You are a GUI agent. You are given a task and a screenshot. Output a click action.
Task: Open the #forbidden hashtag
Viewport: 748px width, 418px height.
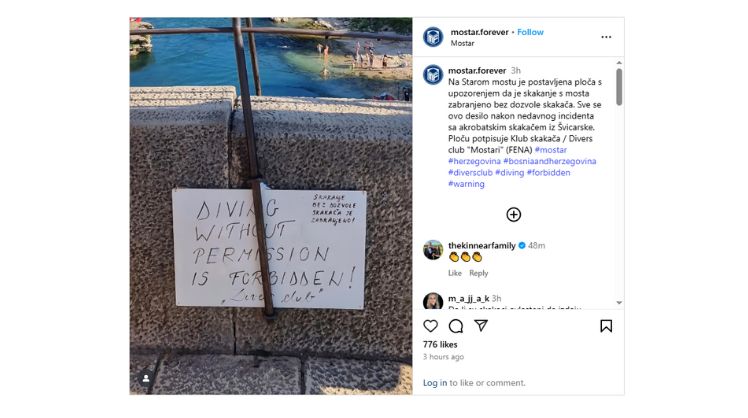[548, 173]
